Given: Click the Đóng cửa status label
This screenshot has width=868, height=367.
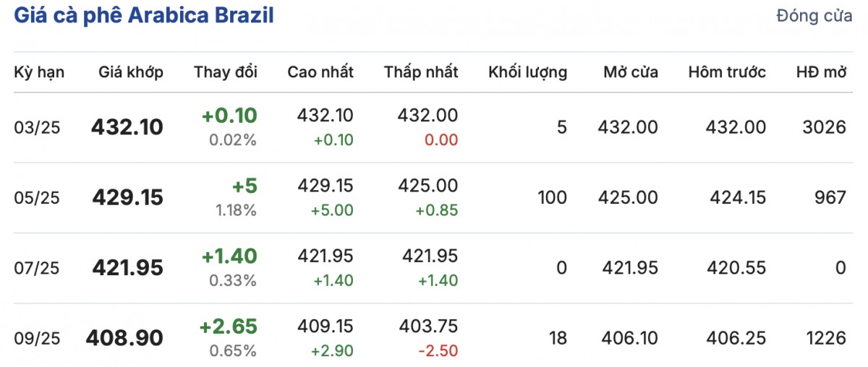Looking at the screenshot, I should (814, 17).
